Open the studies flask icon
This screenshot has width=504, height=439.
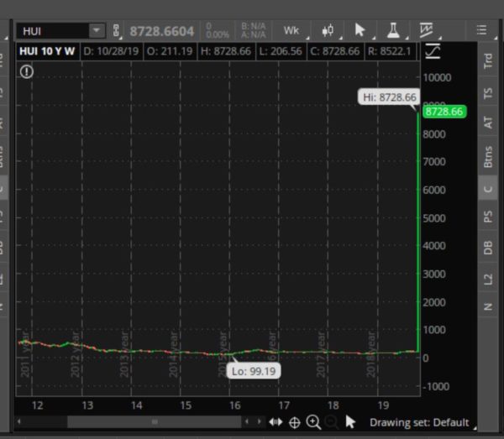tap(392, 31)
